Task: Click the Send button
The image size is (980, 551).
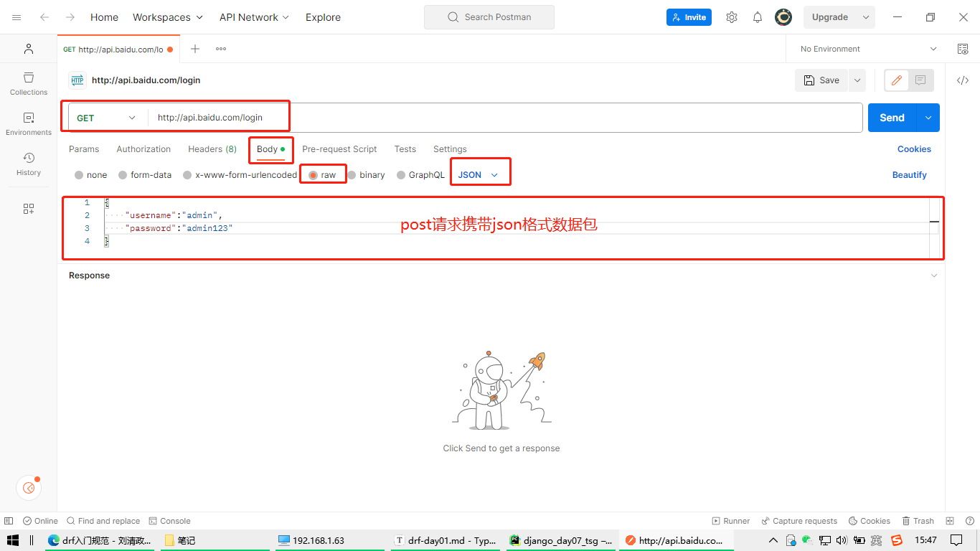Action: pyautogui.click(x=892, y=118)
